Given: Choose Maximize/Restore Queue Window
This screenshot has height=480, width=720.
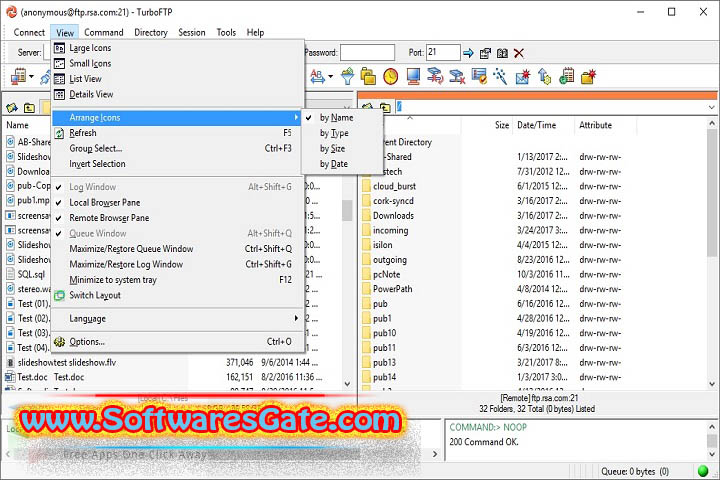Looking at the screenshot, I should (177, 249).
